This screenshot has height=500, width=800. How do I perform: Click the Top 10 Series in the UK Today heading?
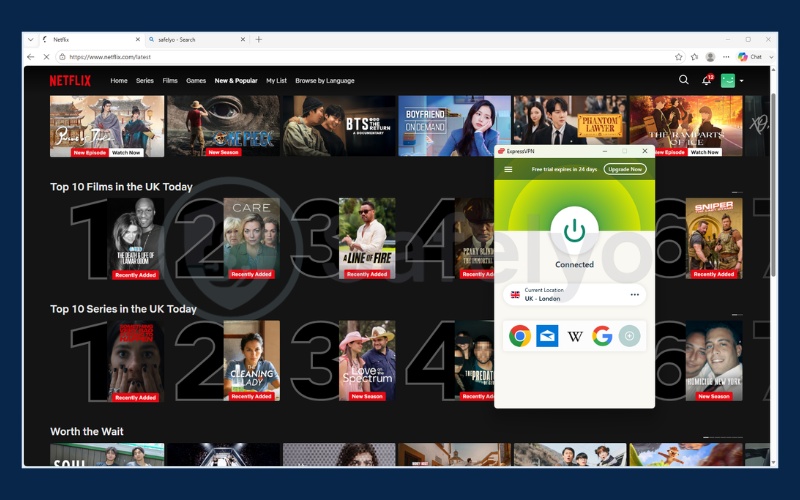[x=123, y=309]
